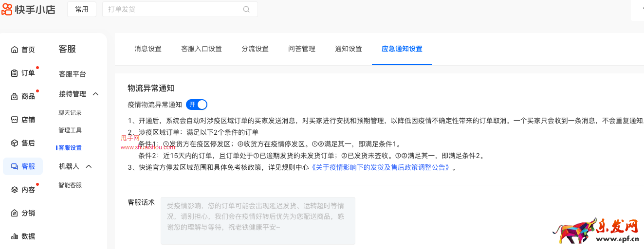Click the 客服 heading in submenu panel
Image resolution: width=644 pixels, height=249 pixels.
[67, 49]
